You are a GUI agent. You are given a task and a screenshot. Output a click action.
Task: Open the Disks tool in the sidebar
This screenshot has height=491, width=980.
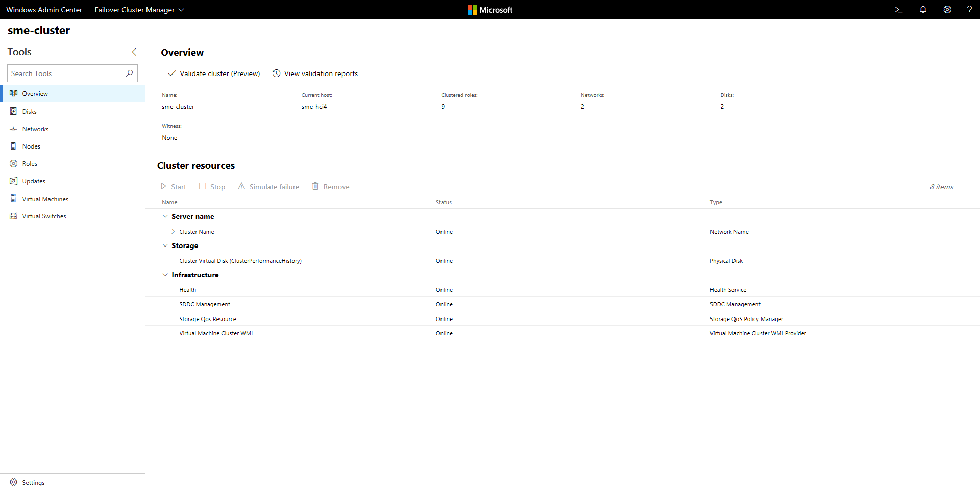coord(29,111)
